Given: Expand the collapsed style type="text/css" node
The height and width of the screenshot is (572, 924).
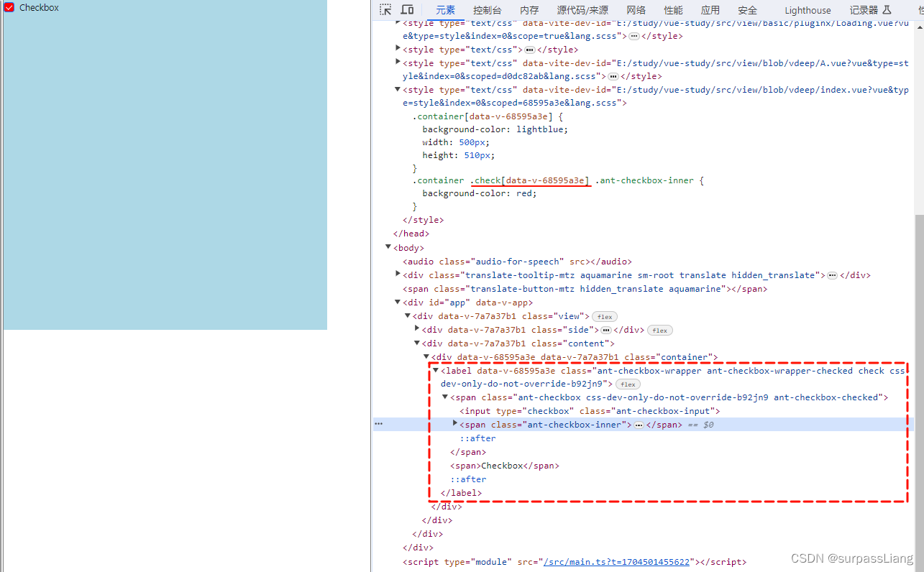Looking at the screenshot, I should (x=398, y=49).
